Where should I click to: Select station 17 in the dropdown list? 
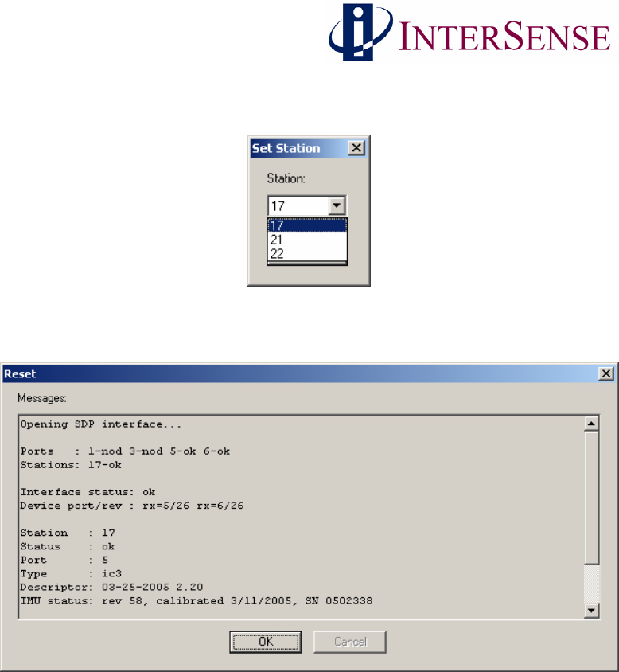click(x=307, y=225)
